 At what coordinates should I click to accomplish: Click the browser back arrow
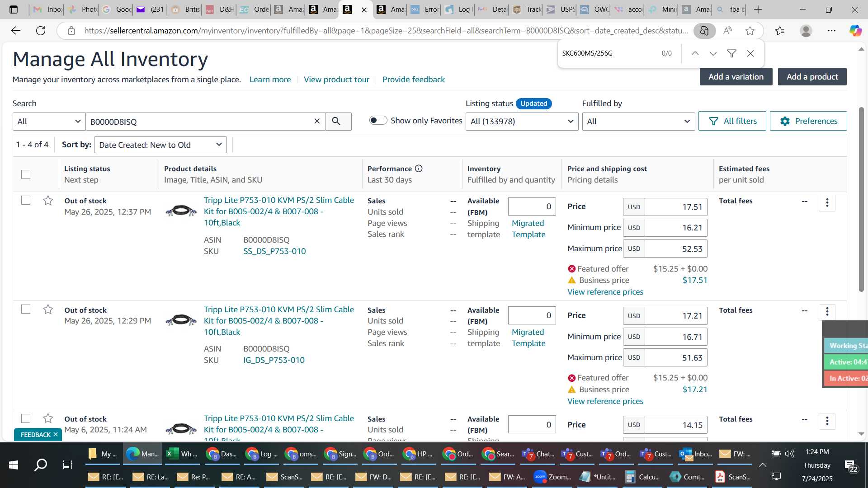pos(16,31)
